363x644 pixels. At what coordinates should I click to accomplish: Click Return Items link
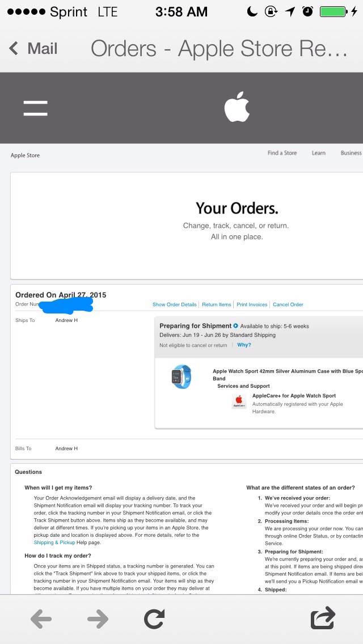coord(217,304)
